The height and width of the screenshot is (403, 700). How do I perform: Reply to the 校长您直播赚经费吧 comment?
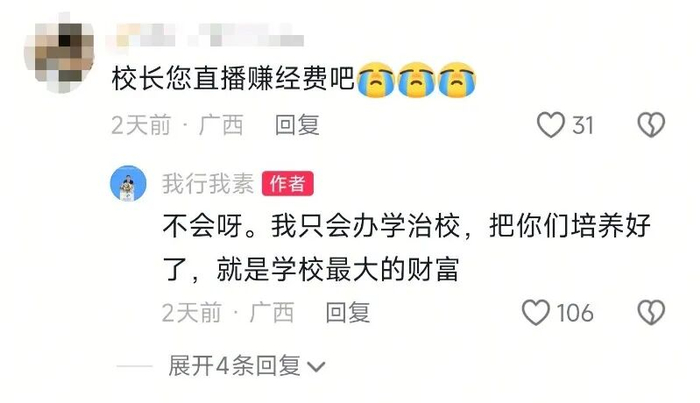point(297,125)
